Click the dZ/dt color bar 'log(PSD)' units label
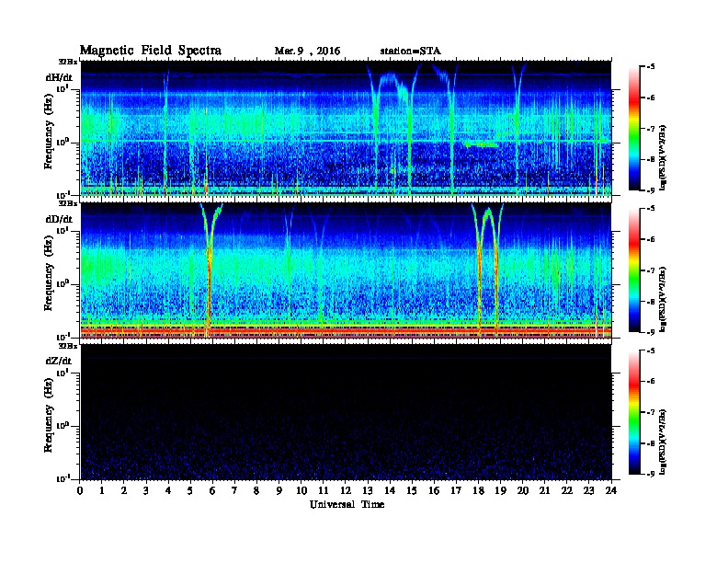The image size is (728, 563). pos(664,442)
